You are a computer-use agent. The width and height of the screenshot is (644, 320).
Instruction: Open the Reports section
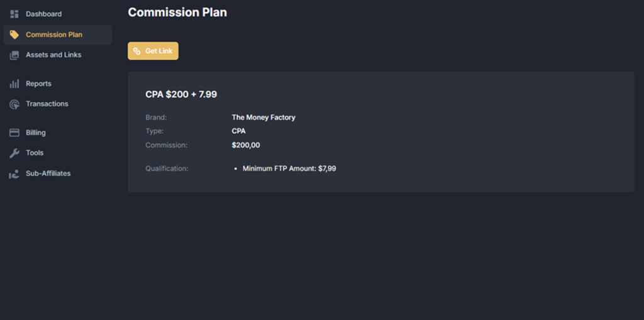[38, 84]
